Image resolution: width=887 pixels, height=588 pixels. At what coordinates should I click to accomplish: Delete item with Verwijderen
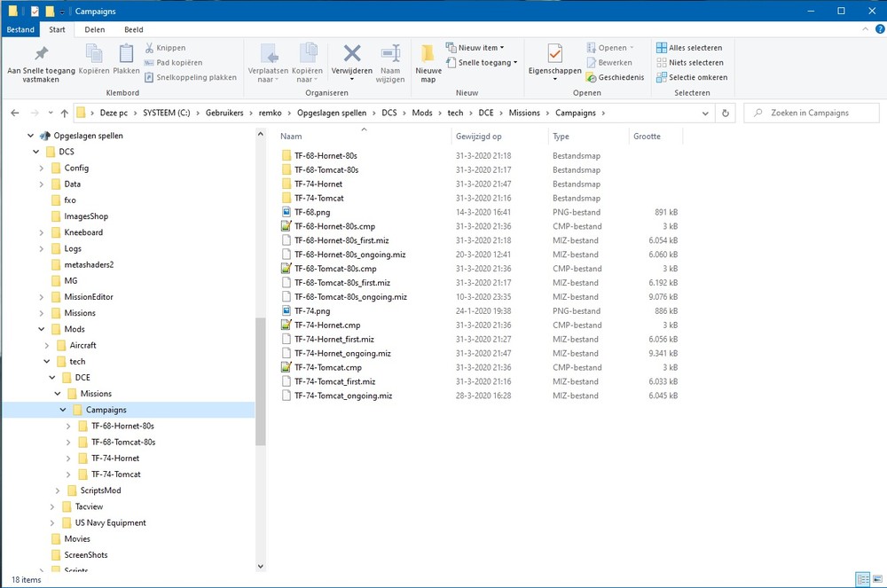click(352, 62)
